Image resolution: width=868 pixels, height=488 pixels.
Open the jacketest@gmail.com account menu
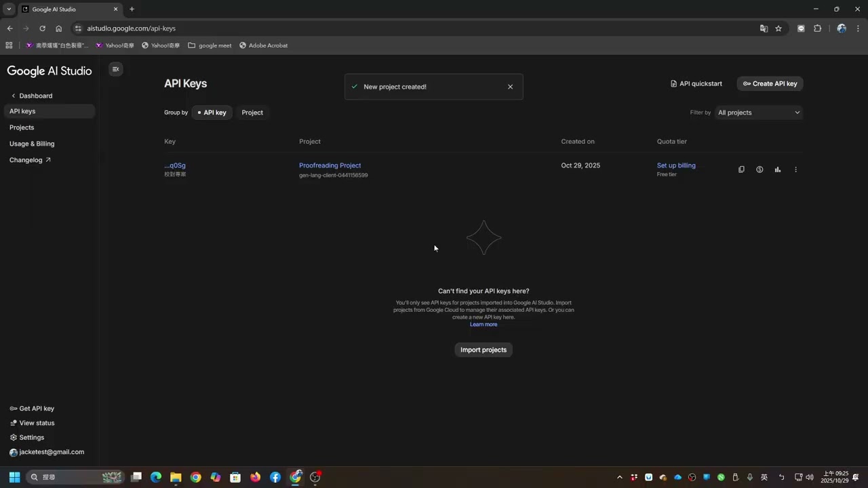[x=47, y=452]
